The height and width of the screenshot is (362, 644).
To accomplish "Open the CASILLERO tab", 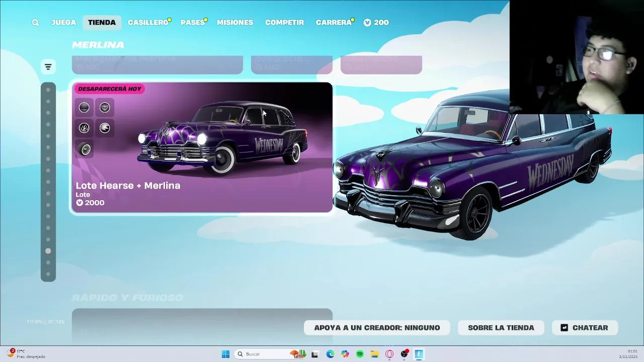I will pos(148,23).
